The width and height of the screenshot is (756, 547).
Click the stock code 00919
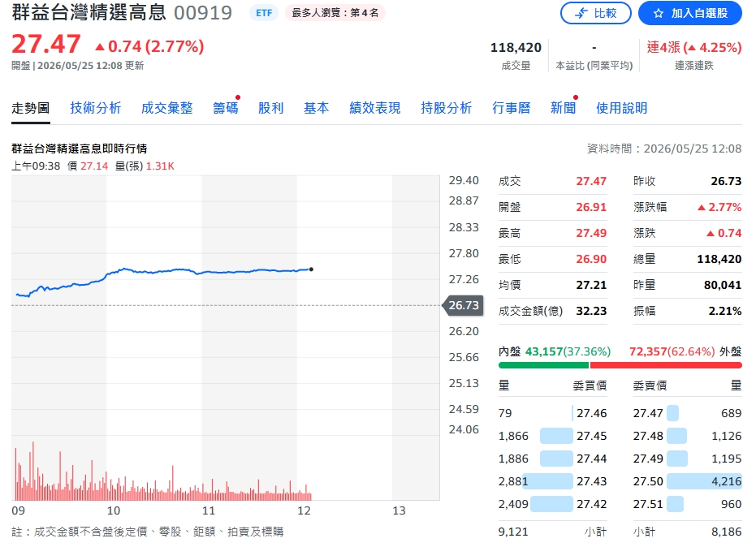(x=203, y=13)
